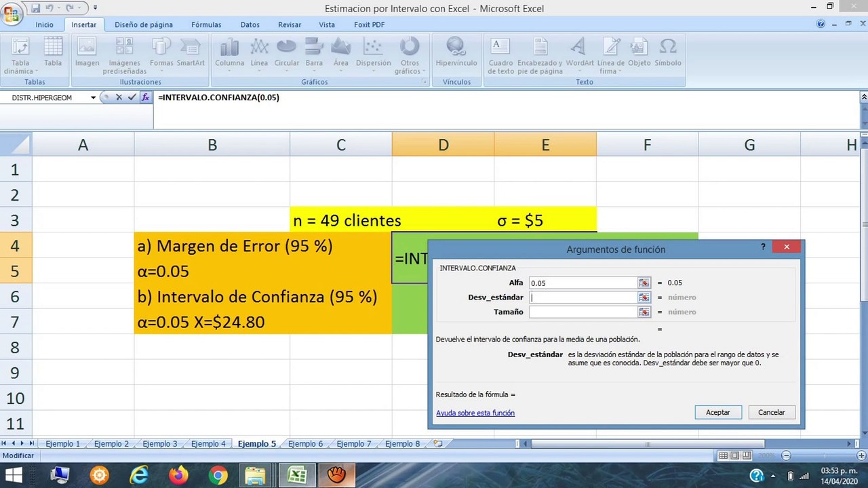Open Firefox from the taskbar
Screen dimensions: 868x488
(x=179, y=475)
